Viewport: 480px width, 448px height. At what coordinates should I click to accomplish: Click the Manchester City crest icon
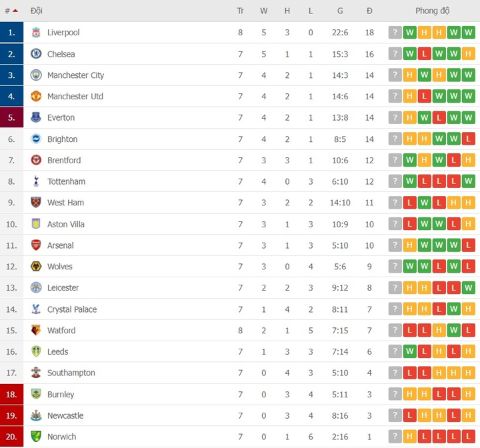point(36,75)
